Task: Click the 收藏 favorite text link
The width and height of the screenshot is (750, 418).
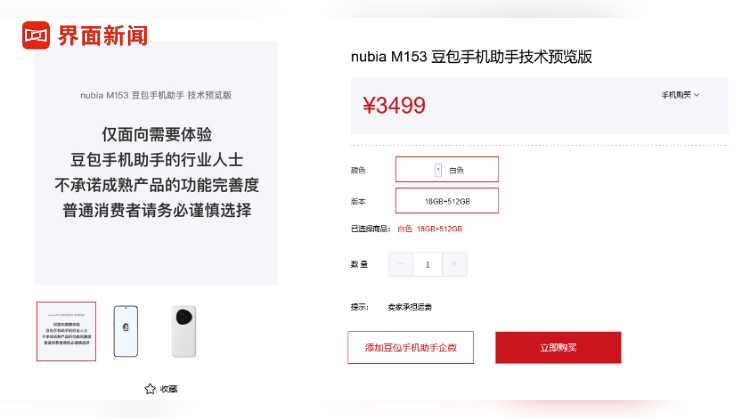Action: click(169, 388)
